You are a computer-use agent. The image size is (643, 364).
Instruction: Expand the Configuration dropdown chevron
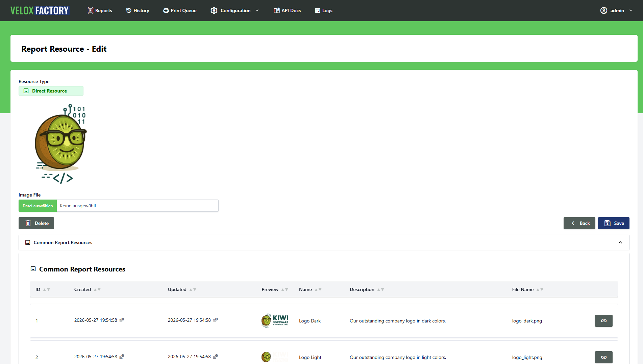[x=257, y=10]
